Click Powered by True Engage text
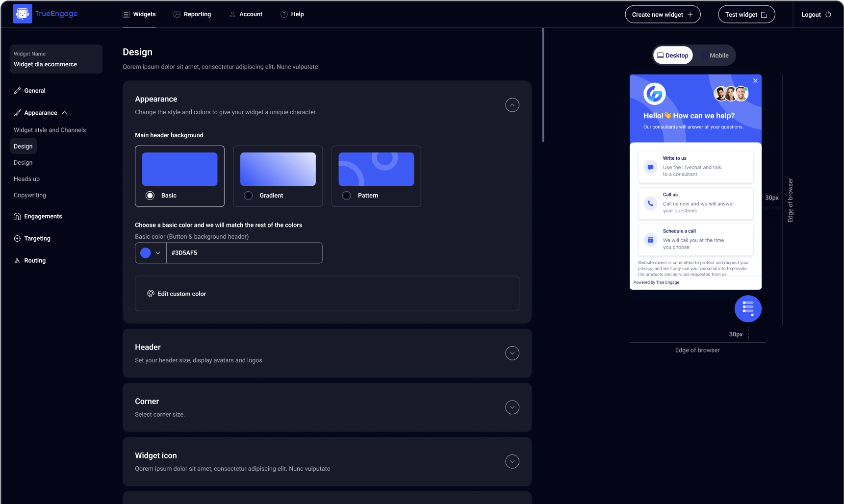Image resolution: width=844 pixels, height=504 pixels. (656, 282)
